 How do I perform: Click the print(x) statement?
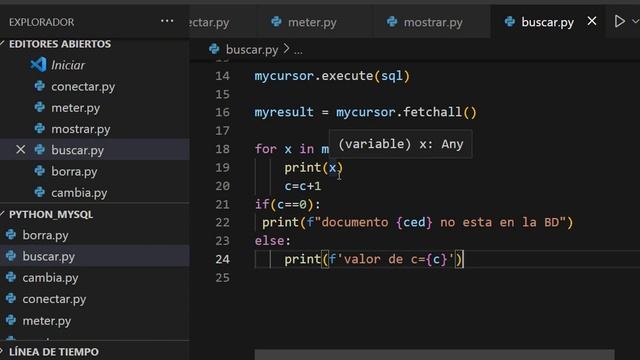tap(313, 168)
